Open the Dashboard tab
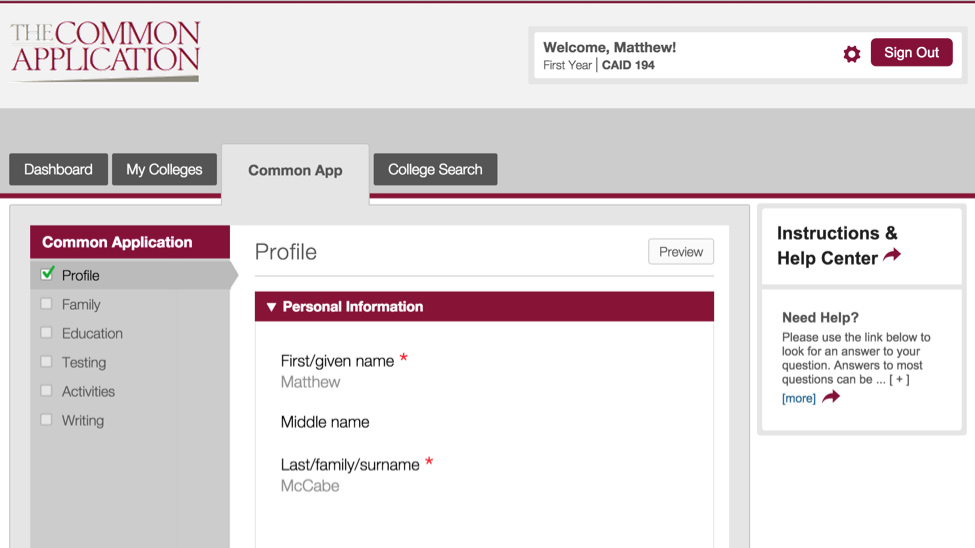This screenshot has height=548, width=975. (58, 169)
